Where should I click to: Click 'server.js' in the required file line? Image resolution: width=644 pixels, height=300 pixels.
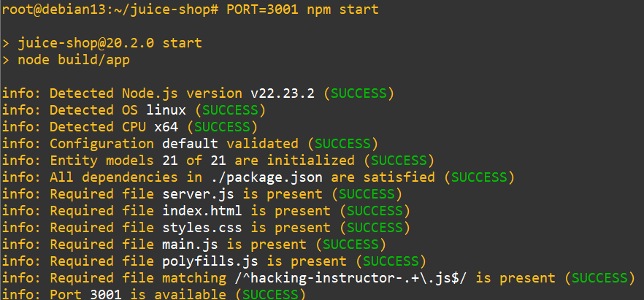199,194
